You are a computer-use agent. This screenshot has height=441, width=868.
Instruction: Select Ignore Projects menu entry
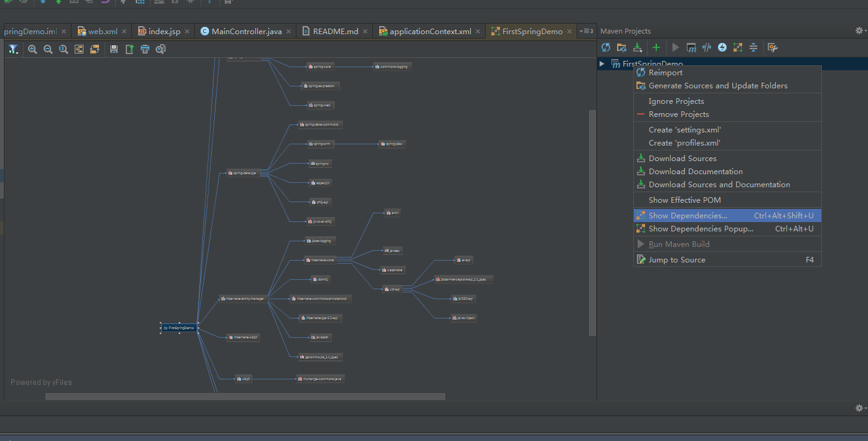[727, 101]
